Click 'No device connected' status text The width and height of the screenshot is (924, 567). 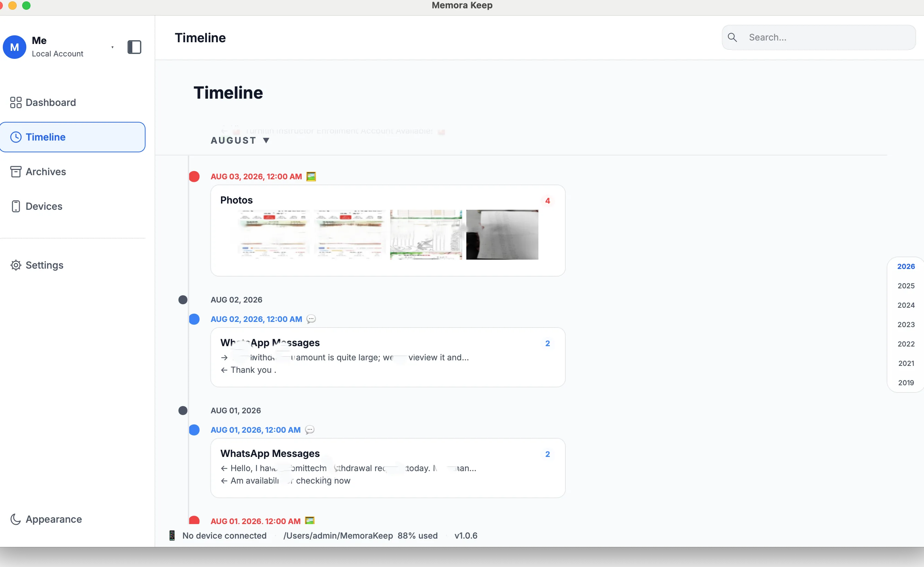225,535
